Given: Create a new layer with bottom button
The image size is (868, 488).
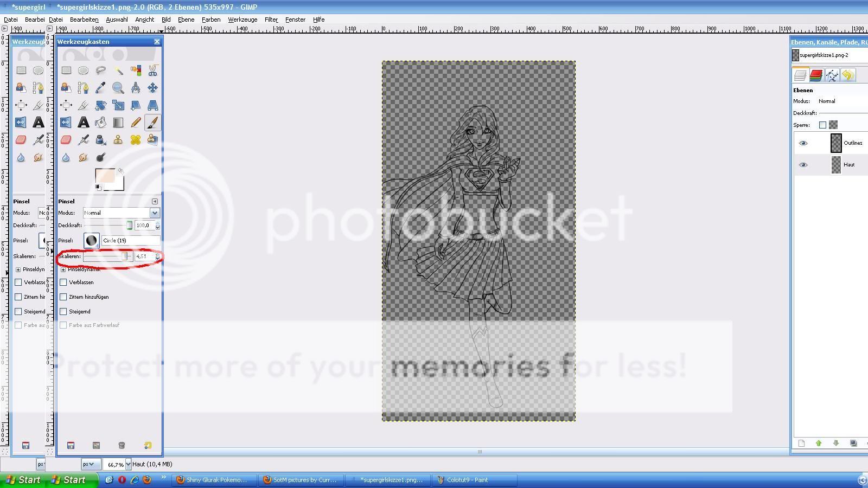Looking at the screenshot, I should coord(802,443).
